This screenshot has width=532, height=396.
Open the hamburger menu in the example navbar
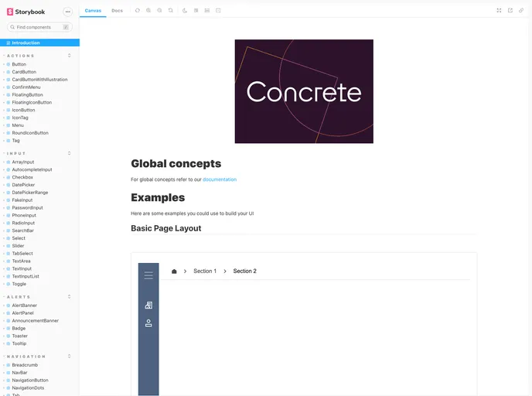point(148,275)
